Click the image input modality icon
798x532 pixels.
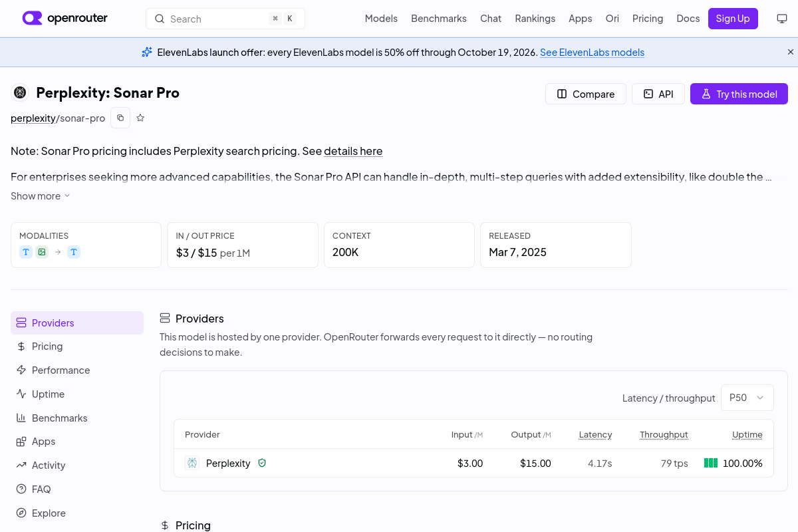(x=42, y=252)
